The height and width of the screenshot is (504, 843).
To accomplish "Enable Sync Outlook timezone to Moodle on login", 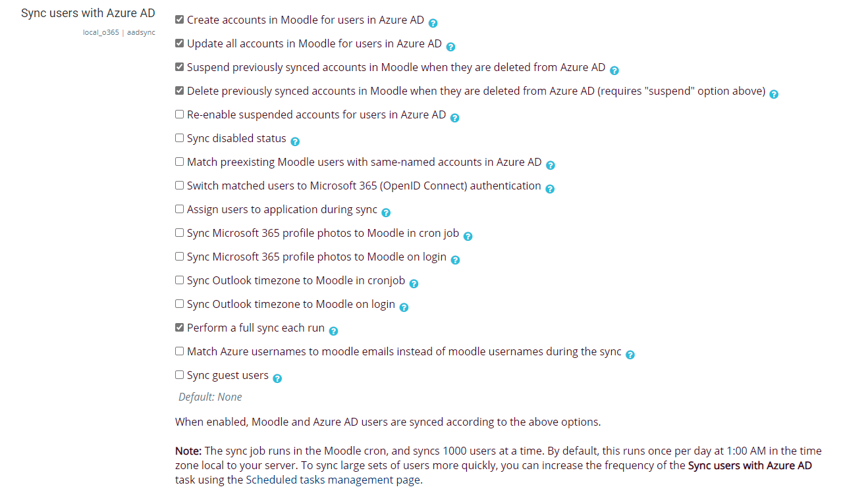I will pos(178,303).
